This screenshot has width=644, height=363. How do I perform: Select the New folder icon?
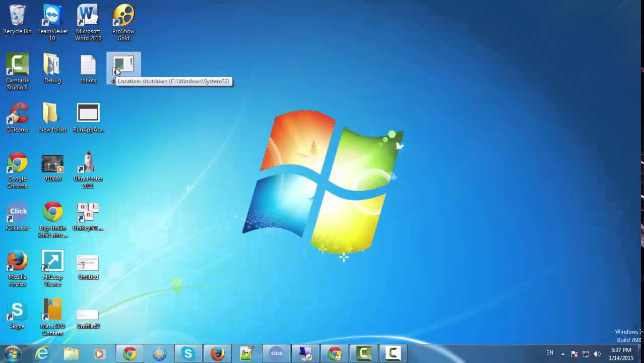tap(52, 117)
